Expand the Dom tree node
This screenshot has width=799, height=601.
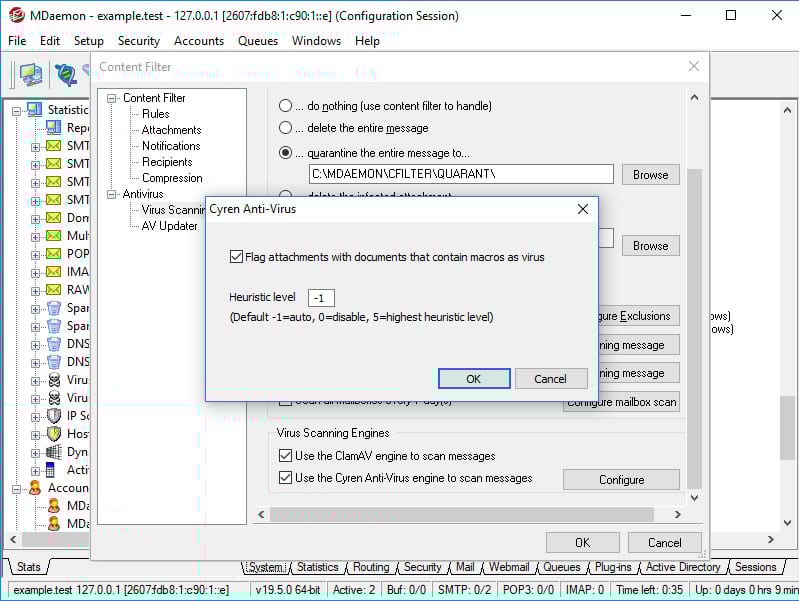pos(35,219)
